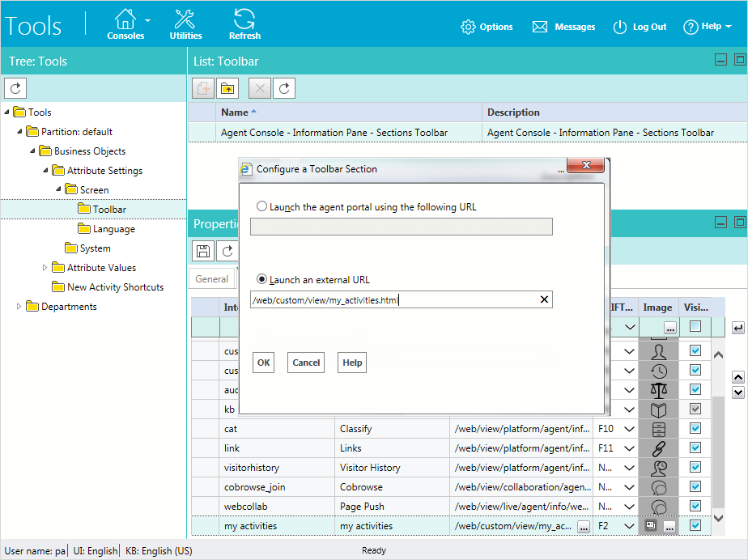Toggle Visible checkbox for webcollab row
This screenshot has width=748, height=560.
(695, 506)
